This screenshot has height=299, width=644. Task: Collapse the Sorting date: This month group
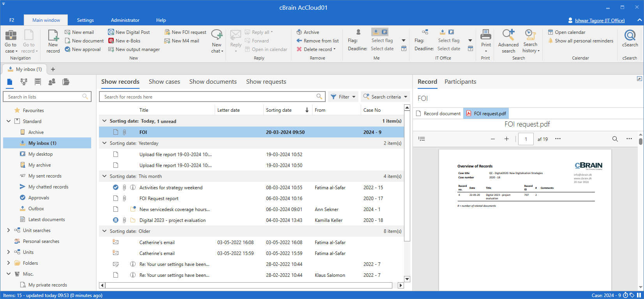tap(104, 176)
